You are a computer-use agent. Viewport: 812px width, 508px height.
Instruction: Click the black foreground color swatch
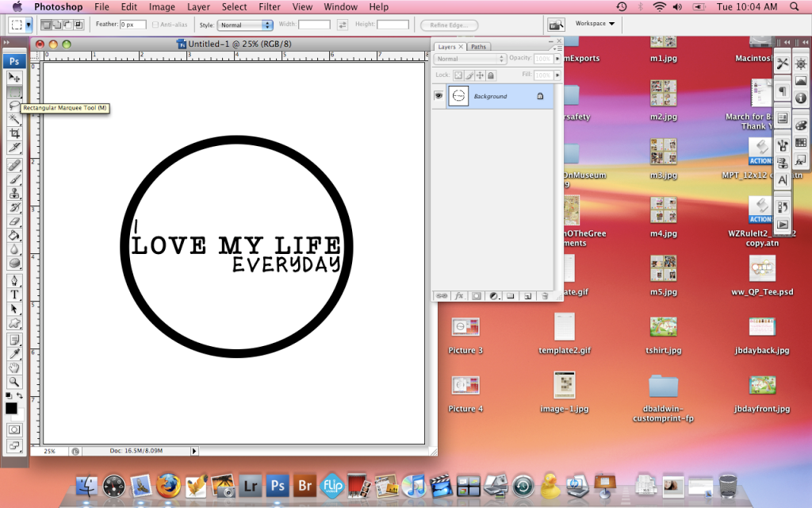(11, 408)
